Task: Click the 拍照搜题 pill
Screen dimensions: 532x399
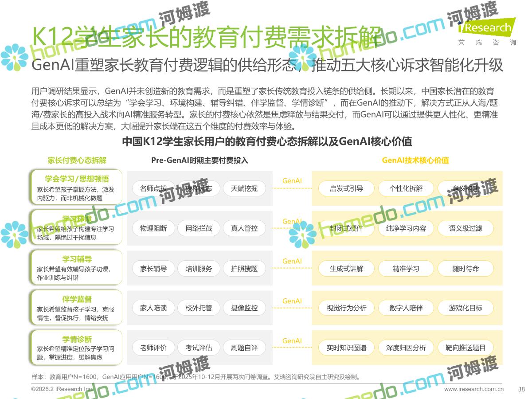Action: [244, 269]
